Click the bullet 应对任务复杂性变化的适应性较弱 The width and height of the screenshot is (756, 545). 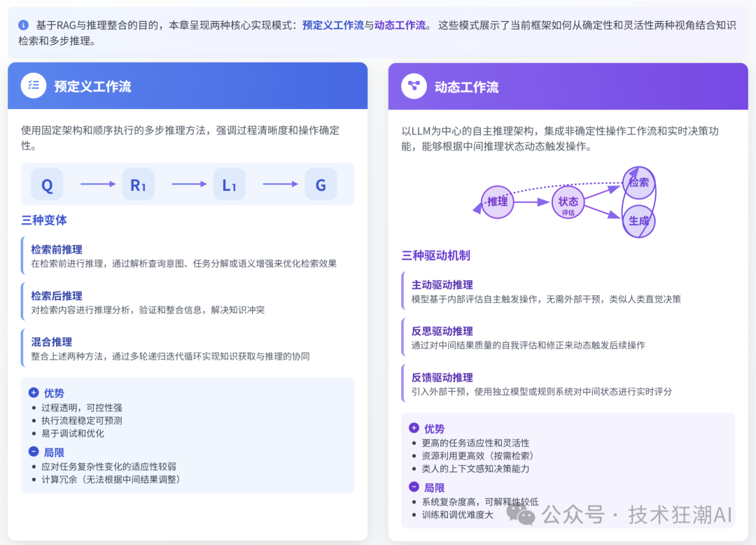(x=108, y=467)
